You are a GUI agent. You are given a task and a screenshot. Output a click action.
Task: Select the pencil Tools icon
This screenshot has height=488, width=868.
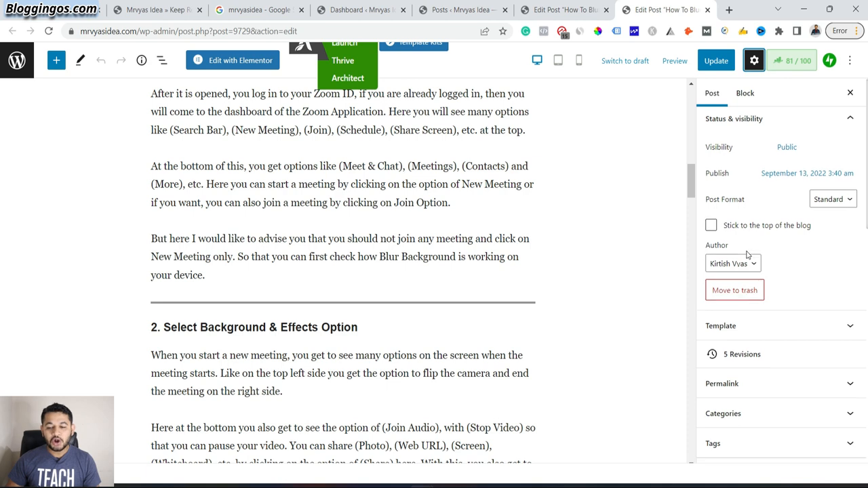[x=80, y=60]
